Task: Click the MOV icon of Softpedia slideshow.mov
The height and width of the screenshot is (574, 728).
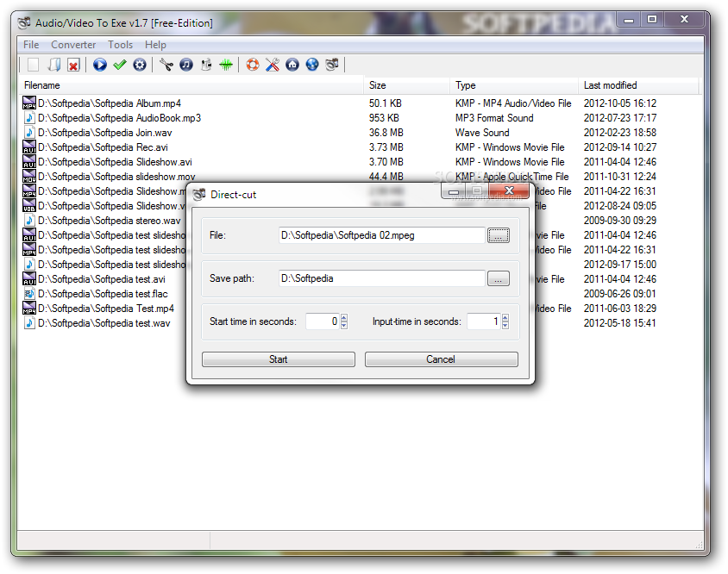Action: pos(29,177)
